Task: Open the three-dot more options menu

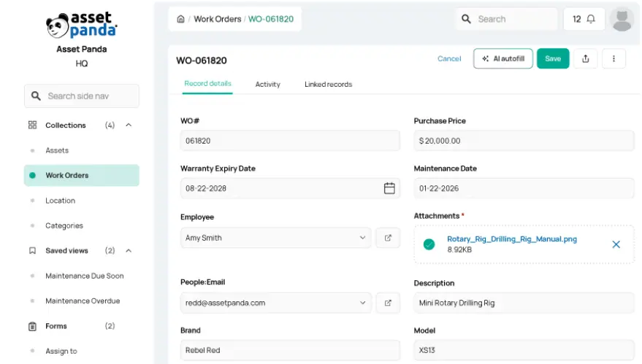Action: 614,59
